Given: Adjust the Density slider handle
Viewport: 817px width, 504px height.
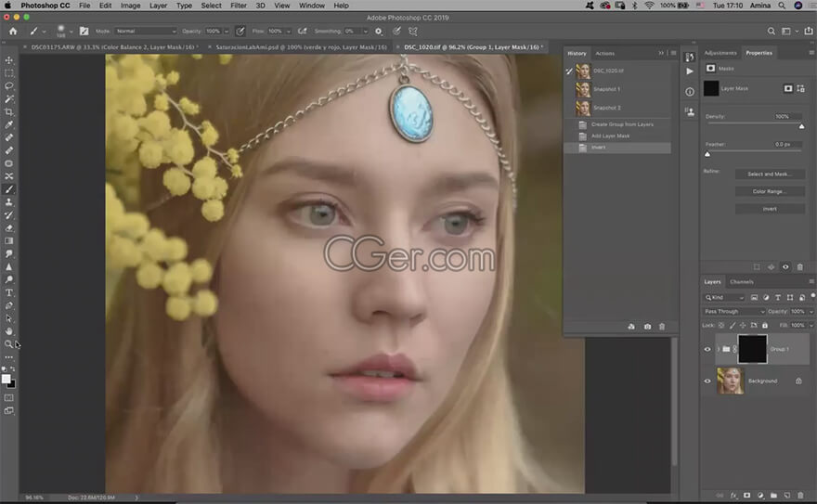Looking at the screenshot, I should click(x=801, y=126).
